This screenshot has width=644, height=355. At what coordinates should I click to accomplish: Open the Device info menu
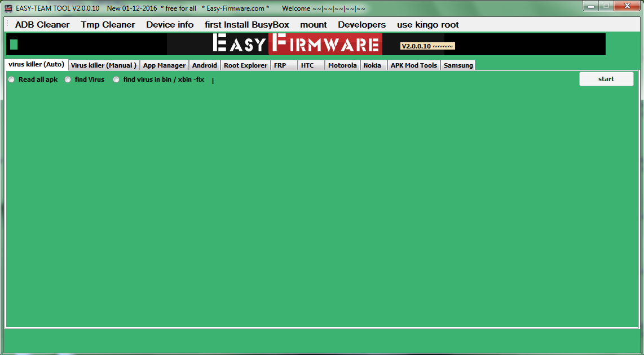170,25
